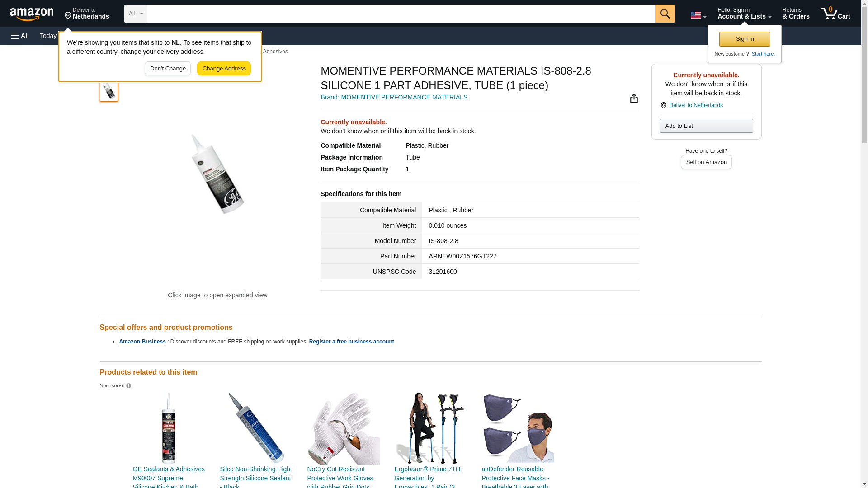
Task: Open Deliver to Netherlands in header
Action: 87,13
